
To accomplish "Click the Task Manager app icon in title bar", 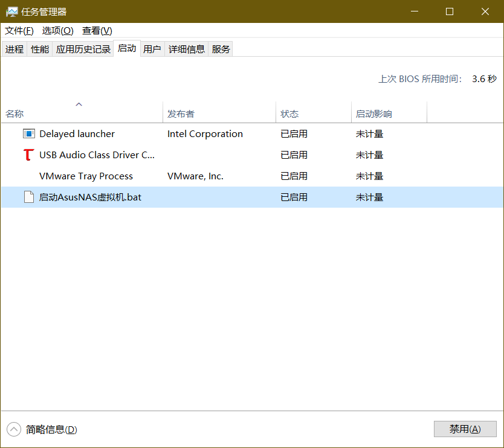I will coord(11,11).
